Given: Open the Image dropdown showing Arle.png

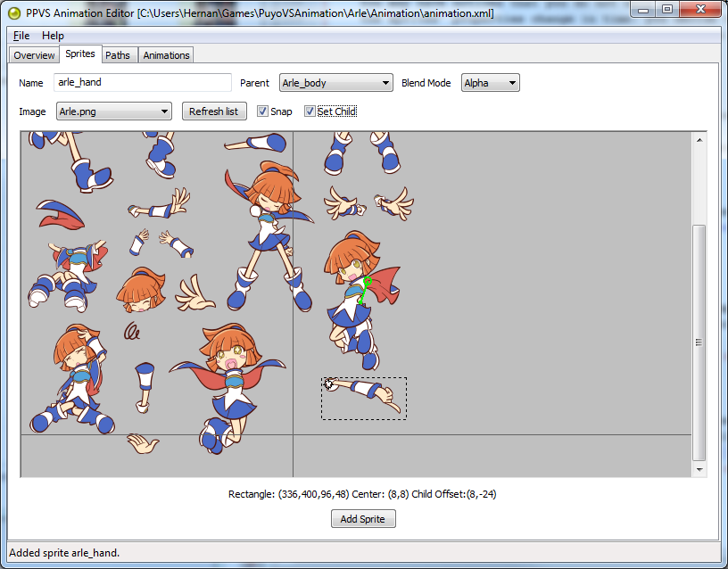Looking at the screenshot, I should tap(114, 111).
